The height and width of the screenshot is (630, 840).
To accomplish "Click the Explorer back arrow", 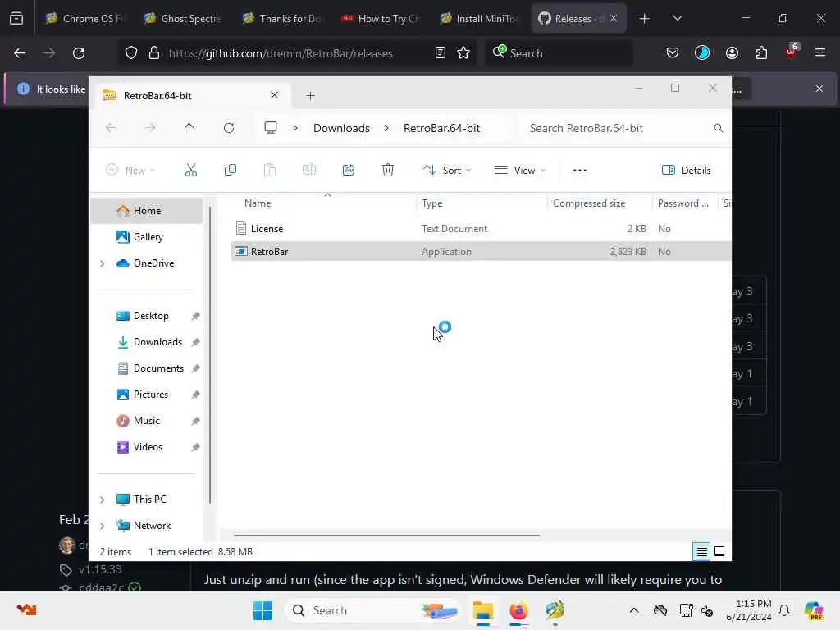I will 111,128.
